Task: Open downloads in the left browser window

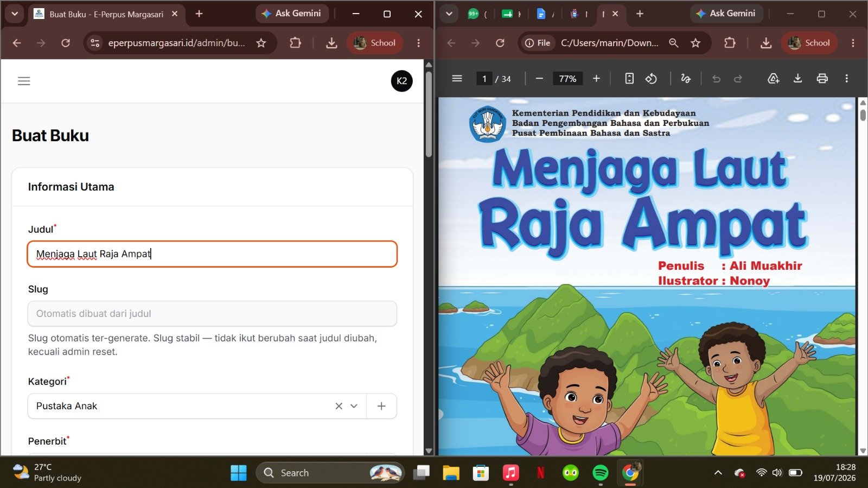Action: click(331, 43)
